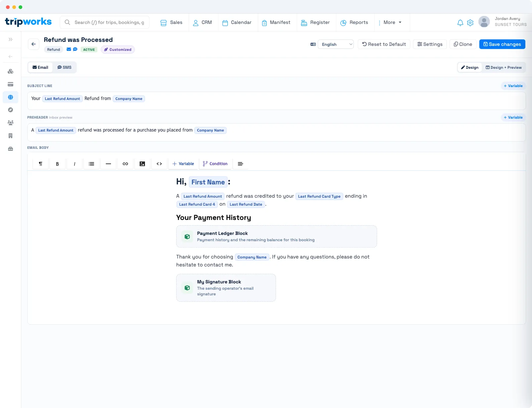Click the sidebar left arrow icon
Image resolution: width=532 pixels, height=408 pixels.
tap(10, 56)
